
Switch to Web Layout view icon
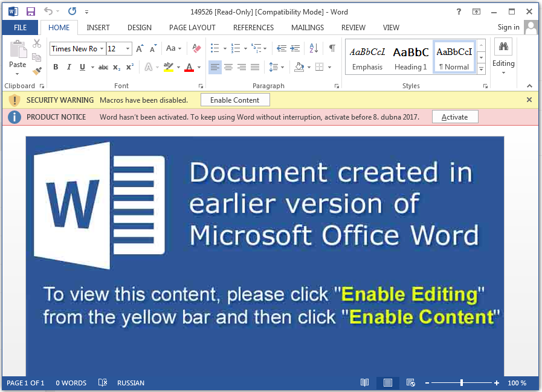(x=411, y=382)
